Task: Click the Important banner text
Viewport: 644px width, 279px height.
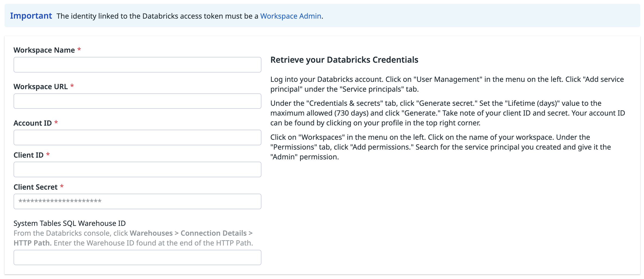Action: [31, 16]
